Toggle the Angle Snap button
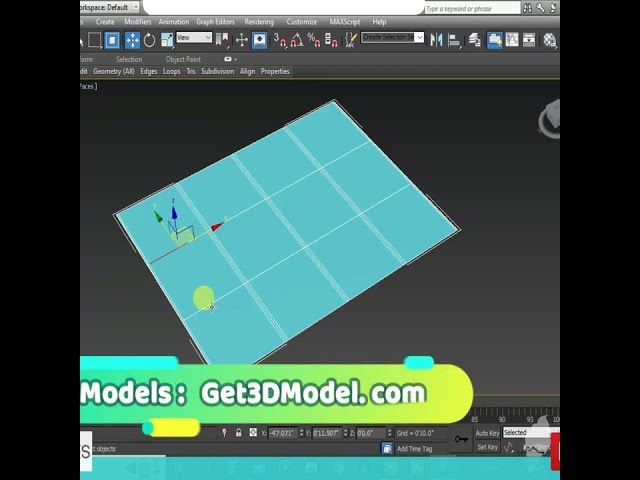 pyautogui.click(x=296, y=40)
